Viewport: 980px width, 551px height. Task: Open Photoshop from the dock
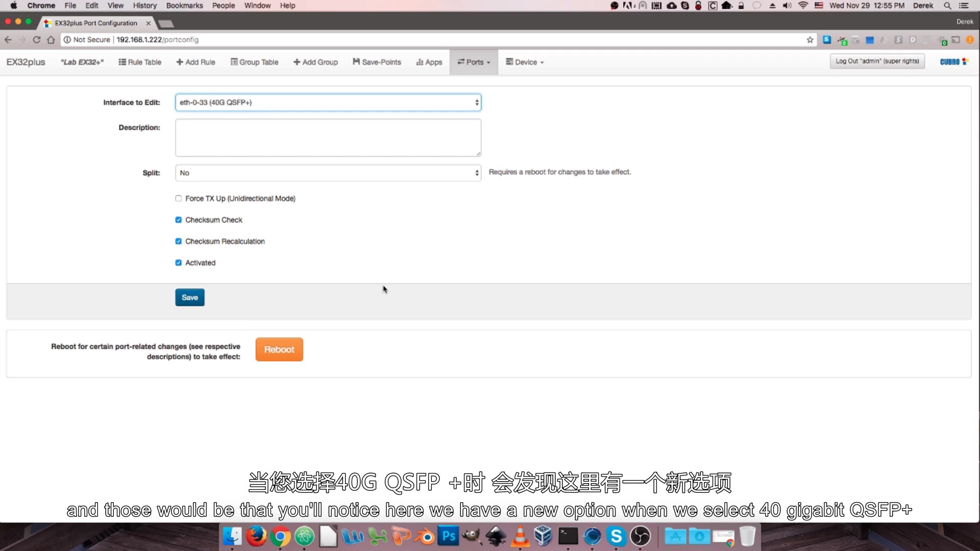pyautogui.click(x=449, y=536)
